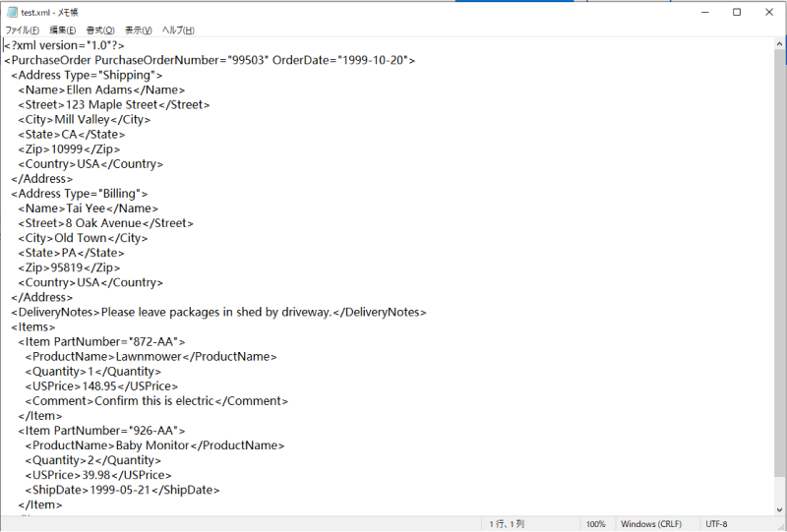Open the 編集(E) menu
Screen dimensions: 787x532
[63, 30]
